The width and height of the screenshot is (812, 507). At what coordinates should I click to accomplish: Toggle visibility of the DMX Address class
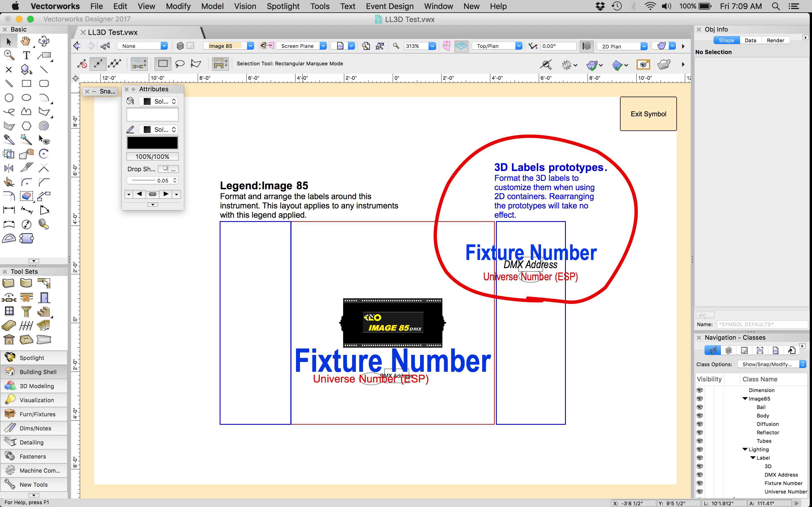[700, 475]
